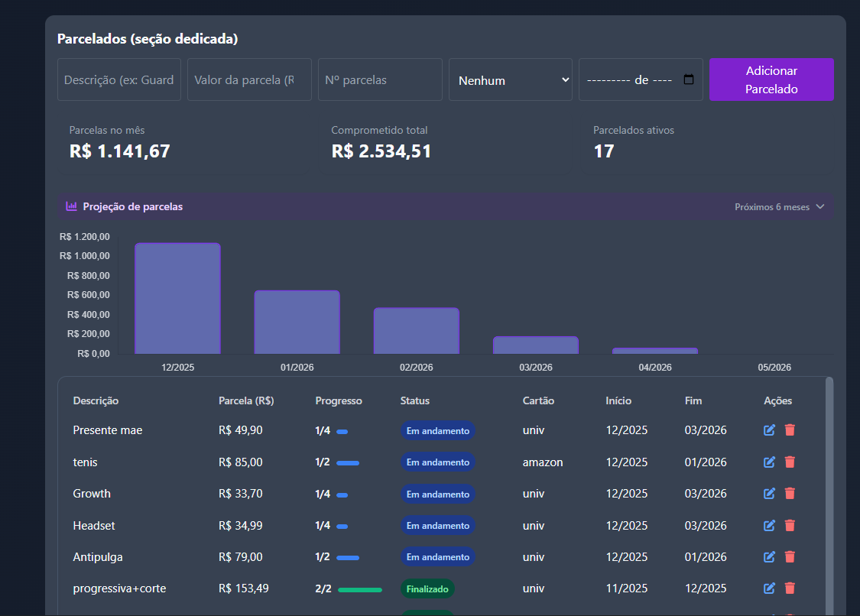Click edit icon for Presente mae row
Screen dimensions: 860x616
pos(769,430)
